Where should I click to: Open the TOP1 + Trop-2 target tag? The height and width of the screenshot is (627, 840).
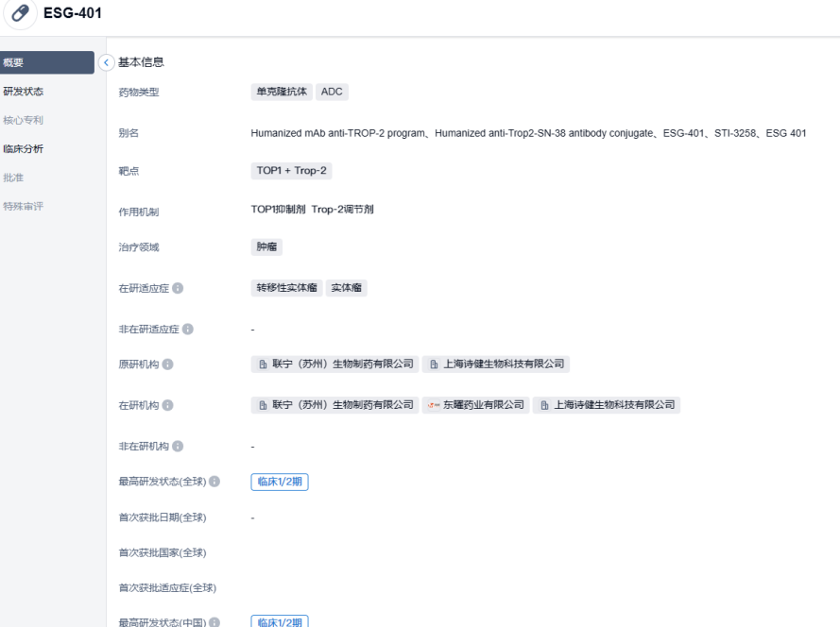288,171
